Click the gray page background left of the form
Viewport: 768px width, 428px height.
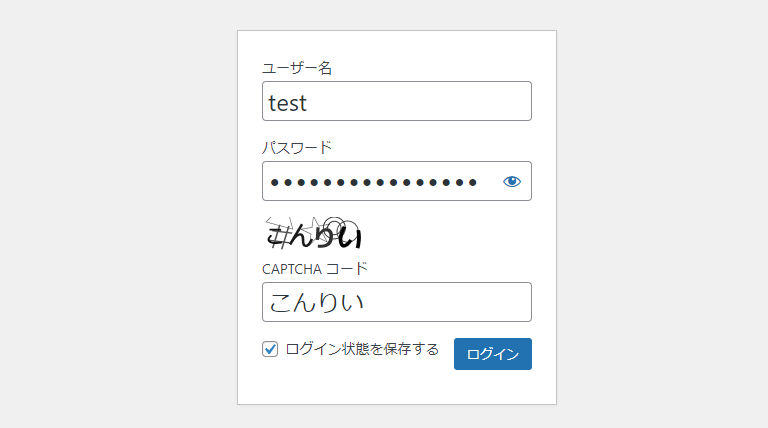118,214
